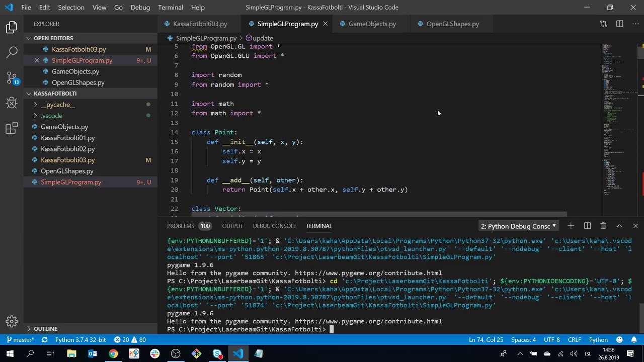Switch to KassaFotbolti03.py editor tab
The width and height of the screenshot is (644, 362).
click(200, 24)
